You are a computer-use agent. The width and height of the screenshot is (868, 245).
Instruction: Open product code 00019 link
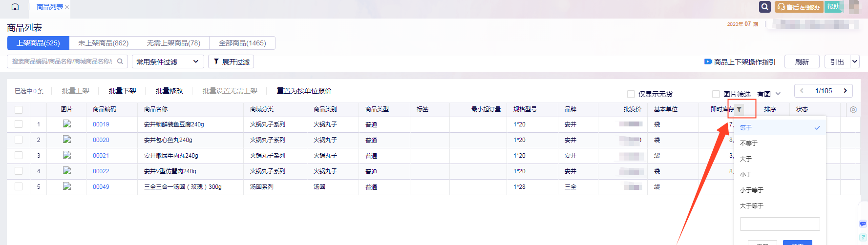point(101,124)
